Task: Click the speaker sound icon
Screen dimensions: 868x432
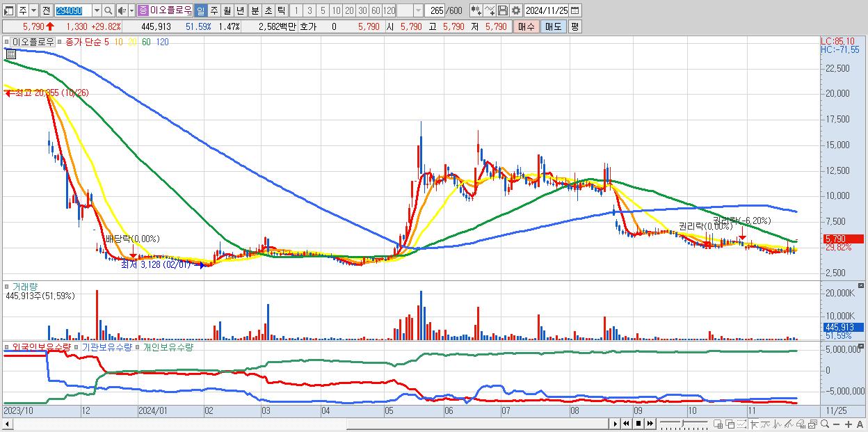Action: click(x=122, y=11)
